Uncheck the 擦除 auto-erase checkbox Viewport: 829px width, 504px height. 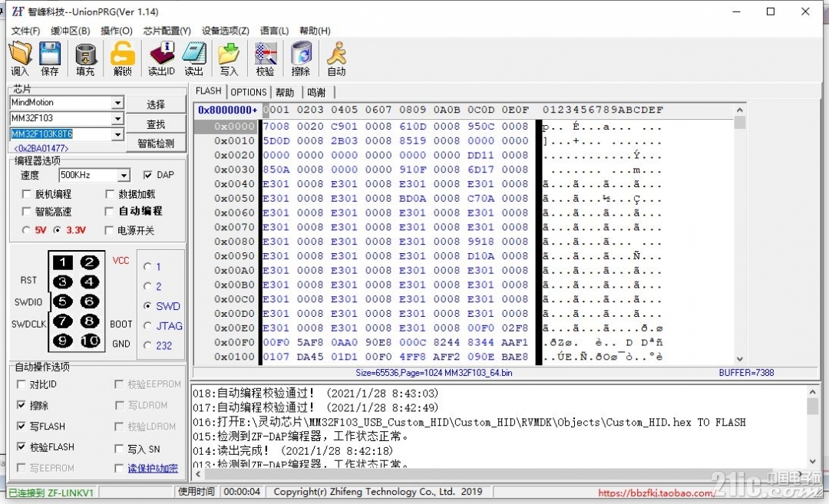(x=21, y=405)
